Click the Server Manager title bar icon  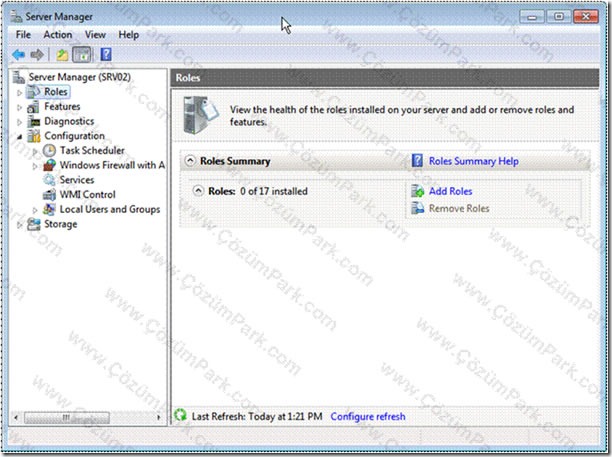pos(16,16)
